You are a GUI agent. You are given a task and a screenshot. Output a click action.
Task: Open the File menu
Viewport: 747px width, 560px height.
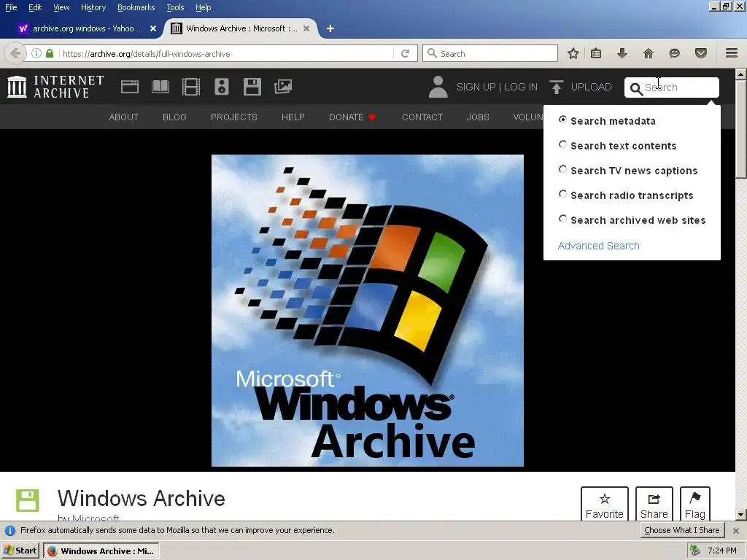pyautogui.click(x=11, y=7)
